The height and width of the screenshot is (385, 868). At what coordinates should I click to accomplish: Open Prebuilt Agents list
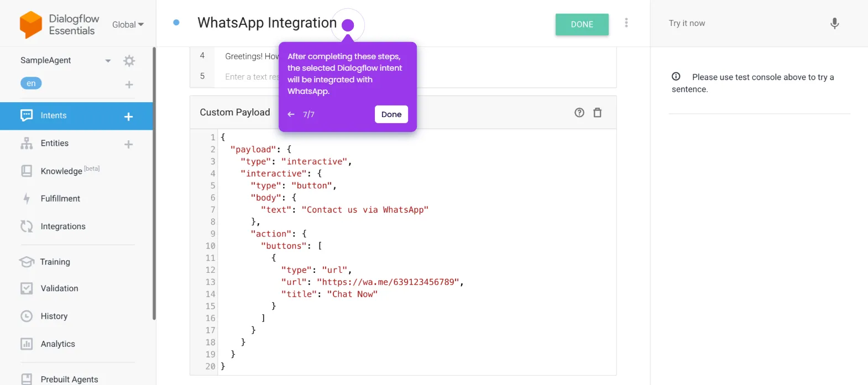tap(69, 379)
